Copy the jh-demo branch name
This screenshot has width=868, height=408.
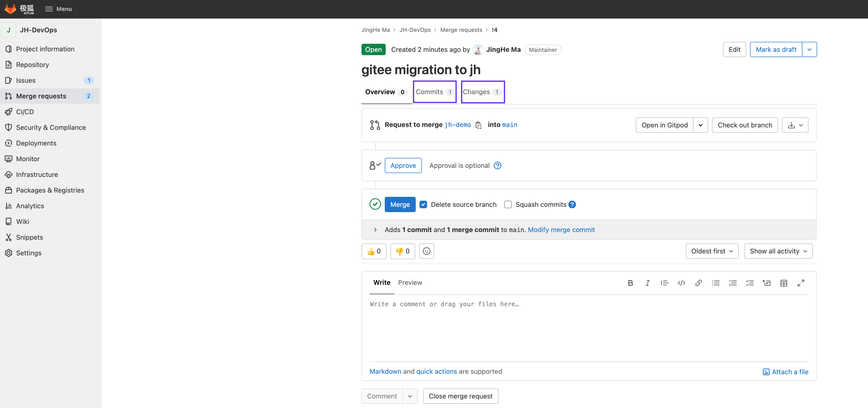[478, 125]
